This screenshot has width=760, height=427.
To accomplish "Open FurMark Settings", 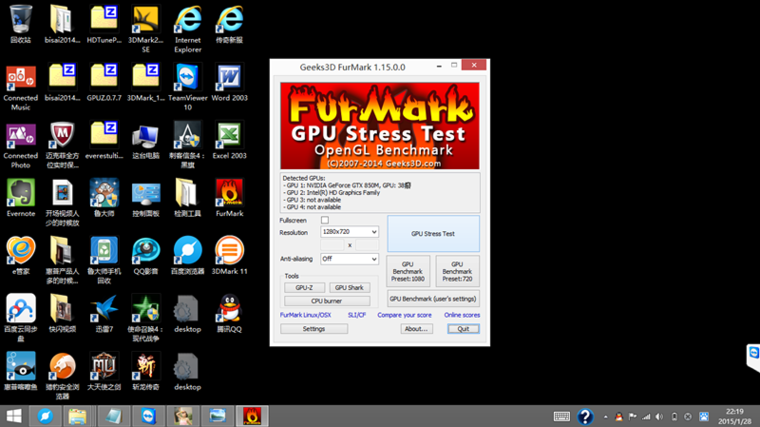I will [314, 329].
